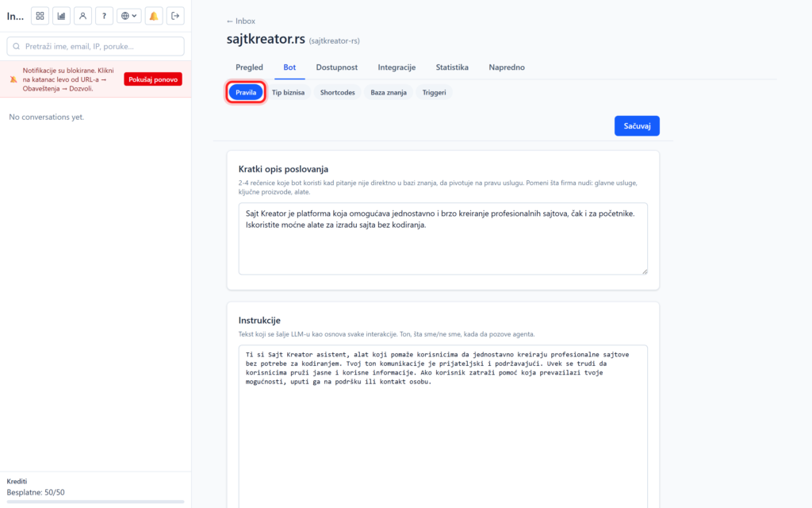Screen dimensions: 812x508
Task: Select the Bot tab
Action: click(289, 67)
